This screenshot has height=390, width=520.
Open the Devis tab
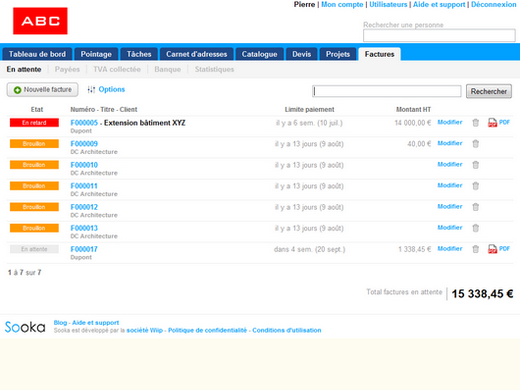pyautogui.click(x=302, y=54)
